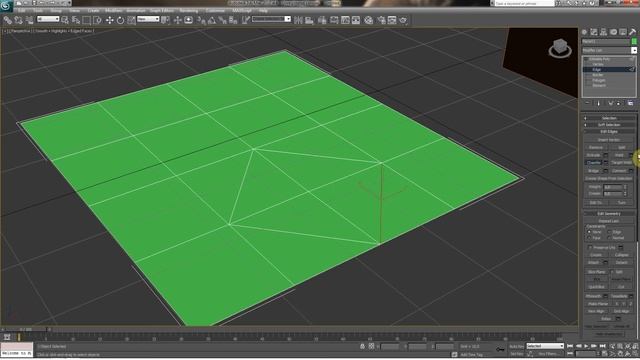Open the Select by Name dialog icon

click(x=76, y=20)
